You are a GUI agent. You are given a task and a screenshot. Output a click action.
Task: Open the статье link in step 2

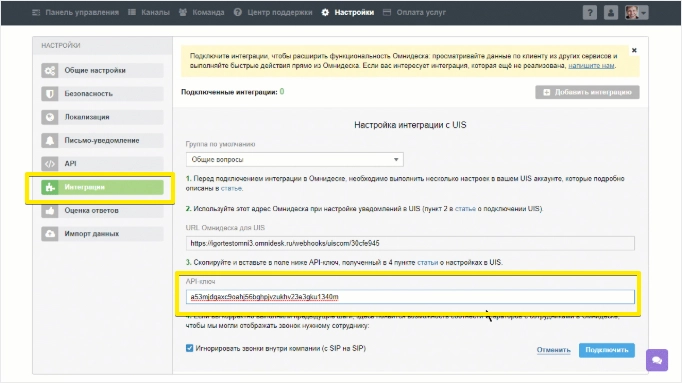465,209
